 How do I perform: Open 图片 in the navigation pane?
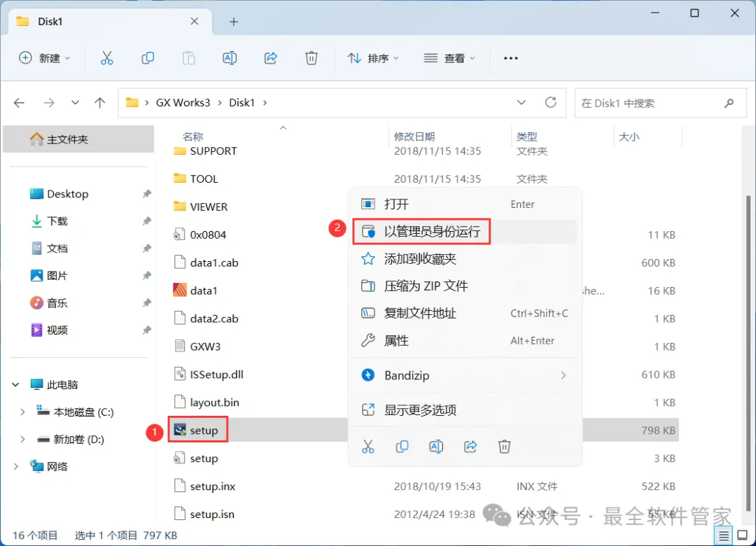coord(57,275)
